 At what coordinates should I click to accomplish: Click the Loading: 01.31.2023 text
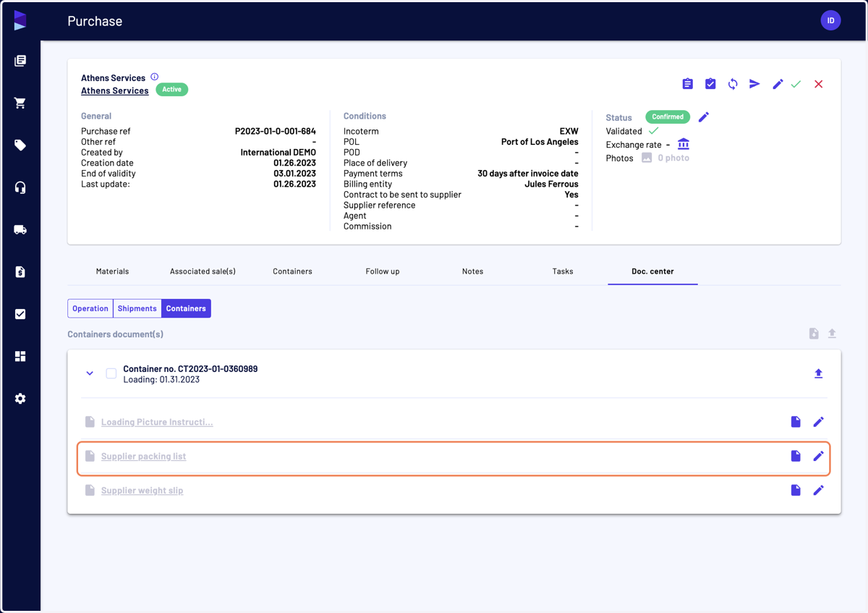161,379
